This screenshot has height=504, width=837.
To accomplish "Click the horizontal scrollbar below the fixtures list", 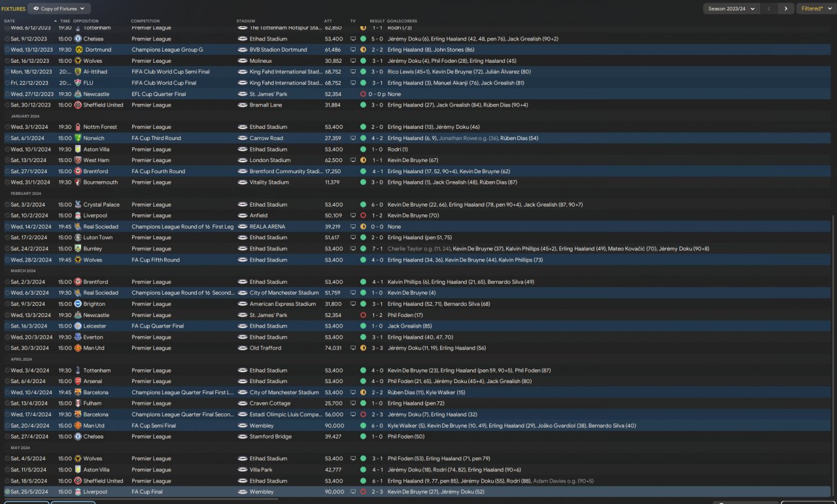I will (x=140, y=498).
